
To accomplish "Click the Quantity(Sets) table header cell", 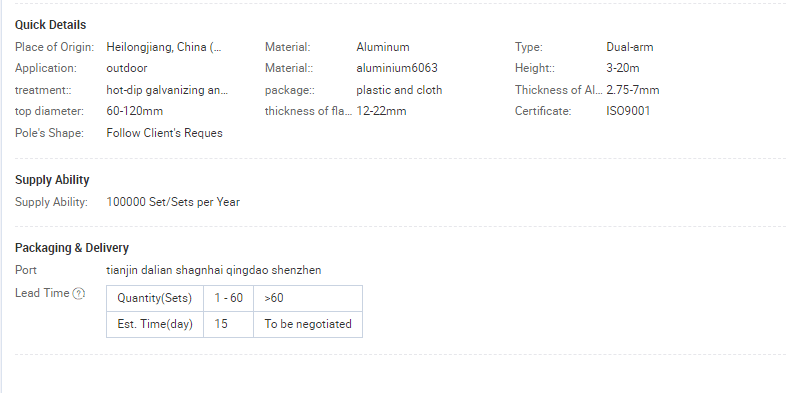I will (155, 298).
